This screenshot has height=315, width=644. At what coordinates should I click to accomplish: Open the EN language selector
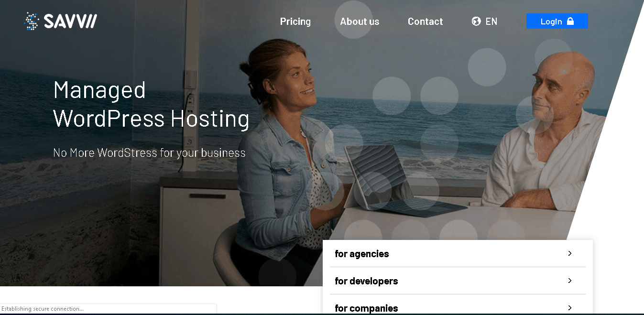(x=491, y=22)
